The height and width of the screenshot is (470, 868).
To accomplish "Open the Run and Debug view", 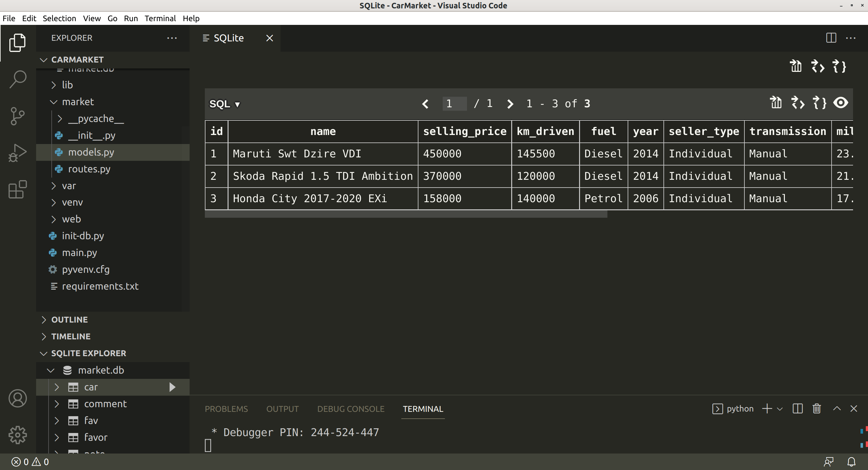I will (17, 153).
